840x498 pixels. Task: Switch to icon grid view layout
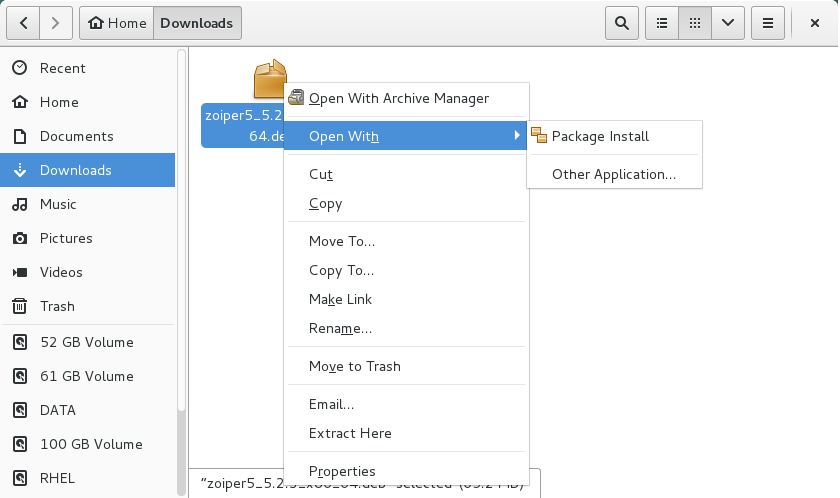(x=694, y=22)
